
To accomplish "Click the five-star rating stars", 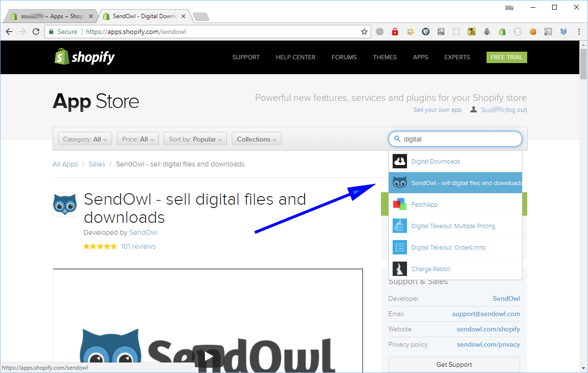I will click(x=100, y=246).
